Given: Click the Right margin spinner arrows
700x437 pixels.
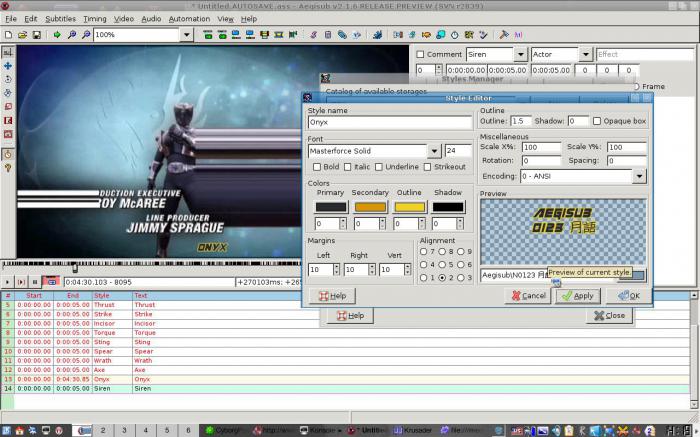Looking at the screenshot, I should [x=372, y=269].
